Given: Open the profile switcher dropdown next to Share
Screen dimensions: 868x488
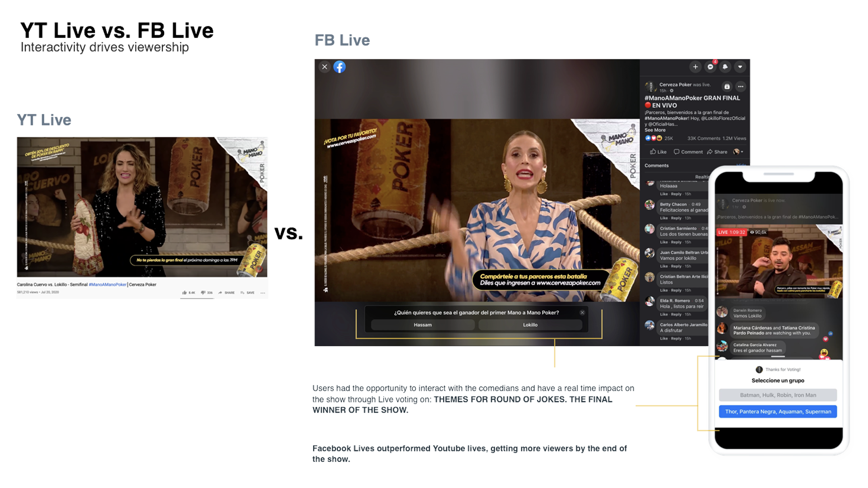Looking at the screenshot, I should [738, 152].
